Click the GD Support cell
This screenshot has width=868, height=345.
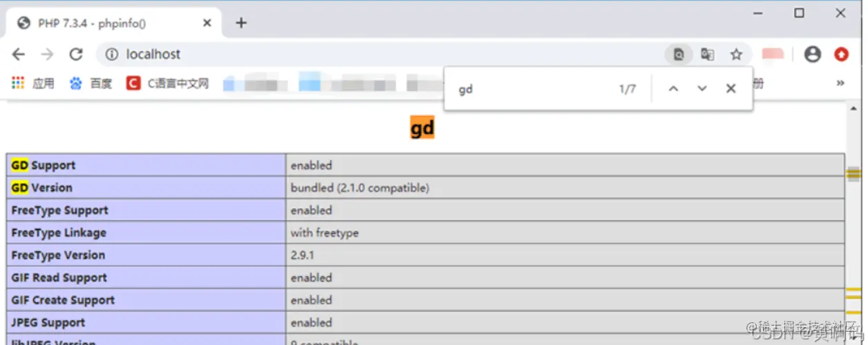pyautogui.click(x=146, y=166)
